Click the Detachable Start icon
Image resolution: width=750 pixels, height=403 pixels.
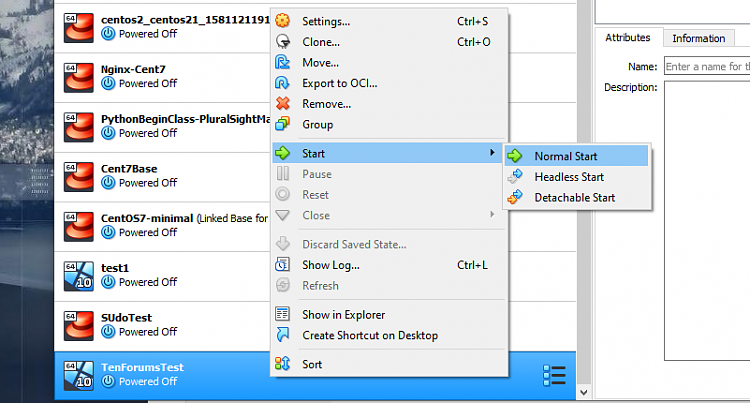tap(515, 197)
